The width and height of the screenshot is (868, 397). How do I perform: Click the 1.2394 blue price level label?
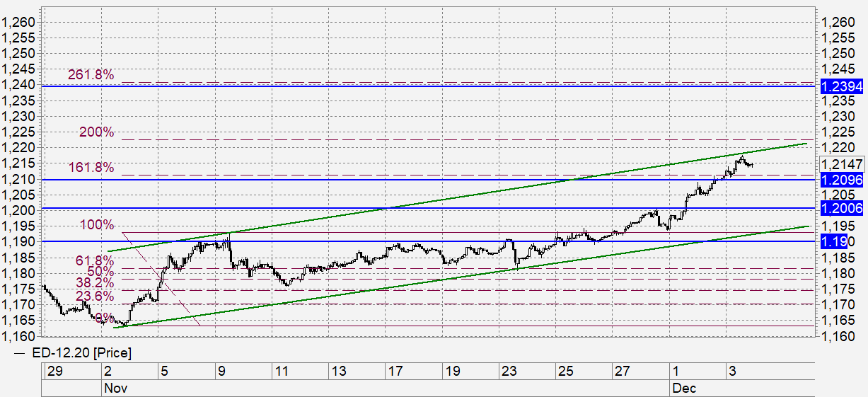click(841, 86)
